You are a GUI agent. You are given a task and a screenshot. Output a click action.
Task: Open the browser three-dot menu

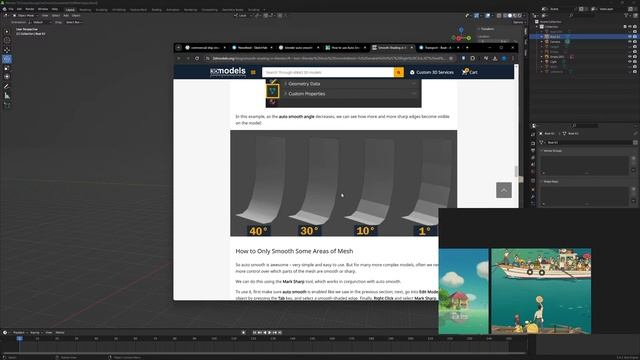pyautogui.click(x=513, y=58)
